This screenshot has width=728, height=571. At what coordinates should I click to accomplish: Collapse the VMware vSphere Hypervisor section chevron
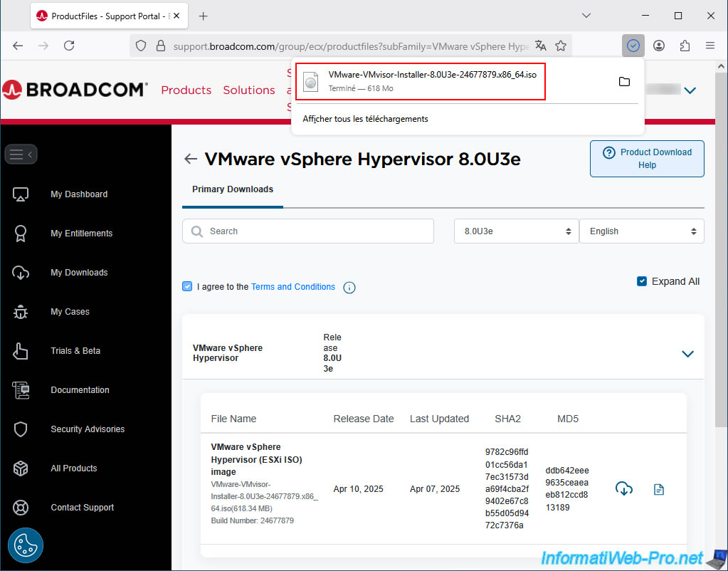coord(687,354)
